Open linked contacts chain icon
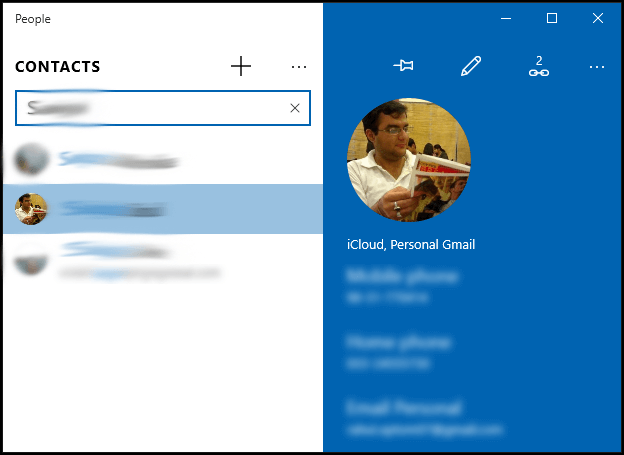 [x=539, y=66]
